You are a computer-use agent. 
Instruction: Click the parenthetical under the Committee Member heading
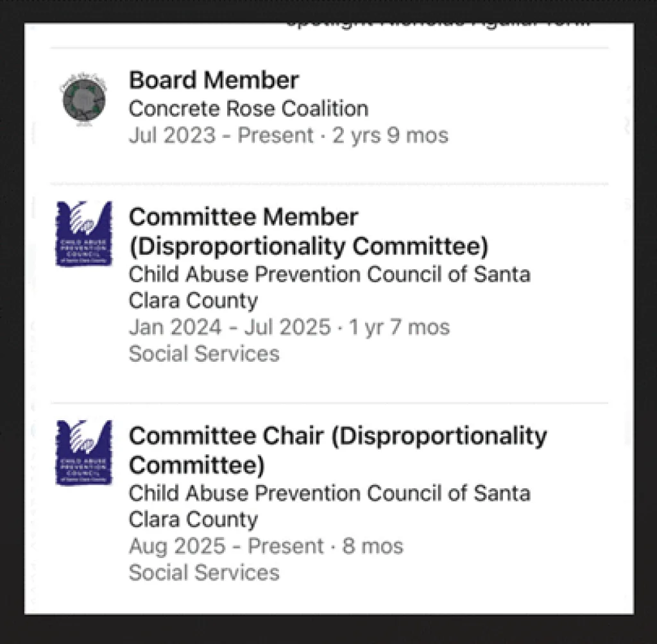point(309,246)
